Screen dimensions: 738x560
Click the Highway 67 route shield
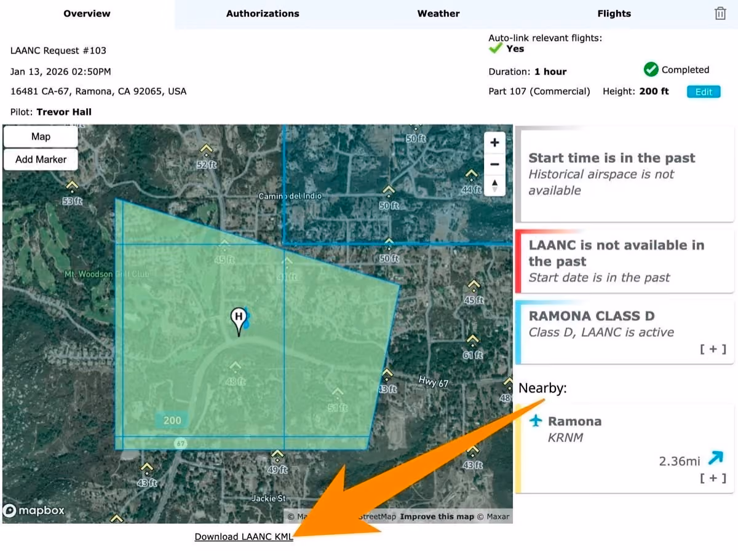click(x=180, y=443)
